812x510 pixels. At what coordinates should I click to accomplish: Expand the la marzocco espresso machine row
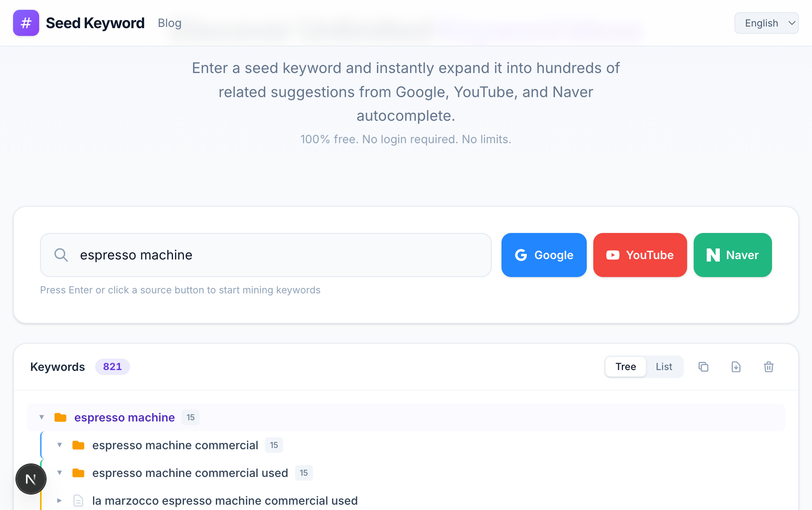coord(60,501)
